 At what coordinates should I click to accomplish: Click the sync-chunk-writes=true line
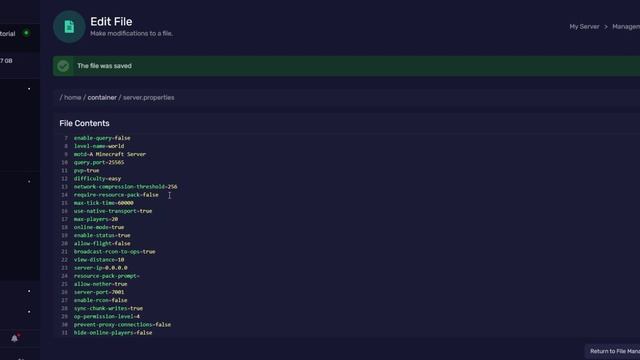coord(109,309)
